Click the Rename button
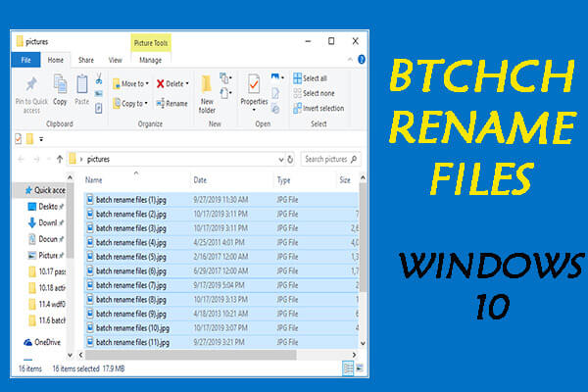Screen dimensions: 588x392 [x=171, y=103]
